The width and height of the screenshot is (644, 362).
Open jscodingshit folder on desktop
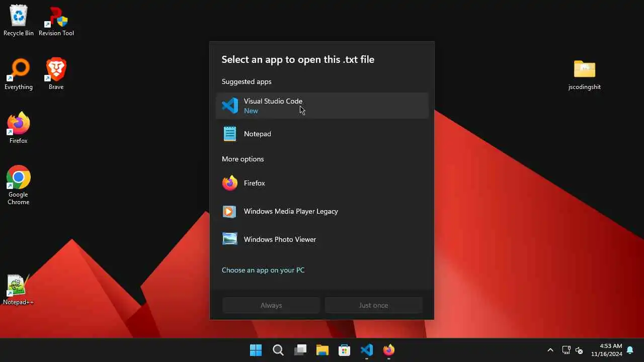(585, 75)
